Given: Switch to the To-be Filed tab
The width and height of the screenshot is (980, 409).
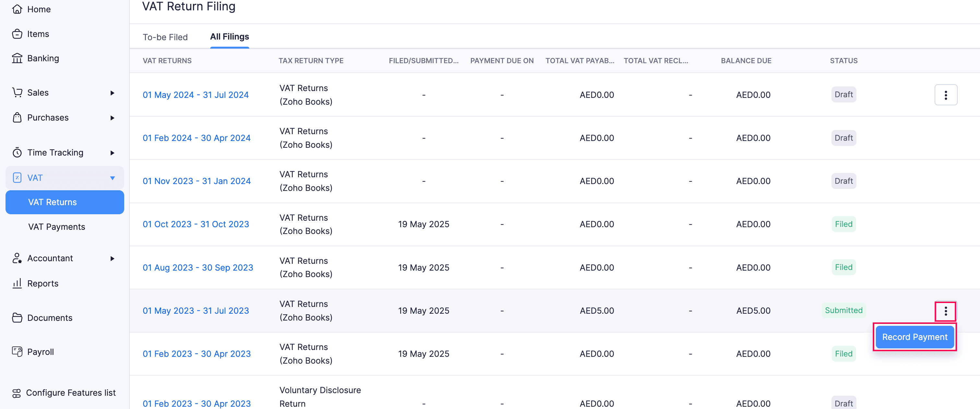Looking at the screenshot, I should tap(165, 37).
